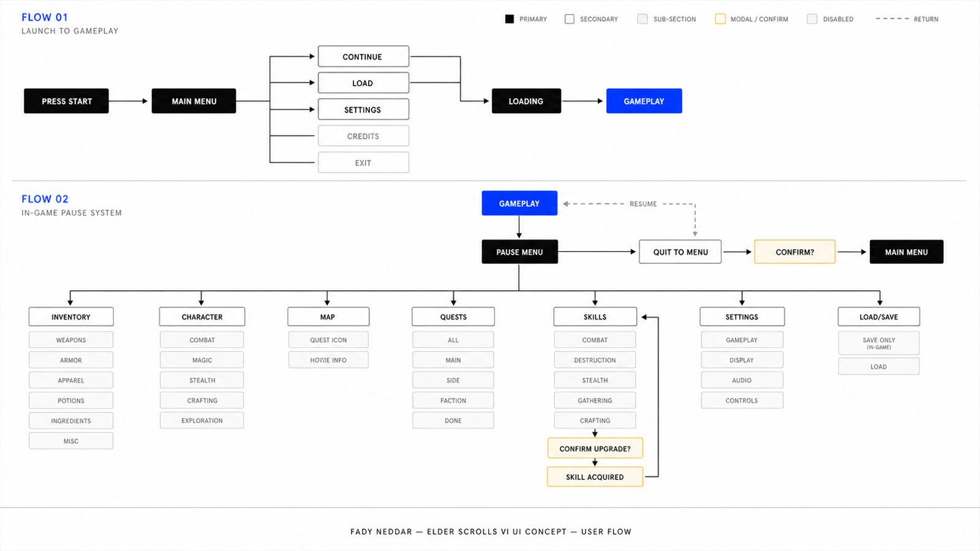This screenshot has height=551, width=980.
Task: Click SIDE under Quests
Action: pyautogui.click(x=453, y=380)
